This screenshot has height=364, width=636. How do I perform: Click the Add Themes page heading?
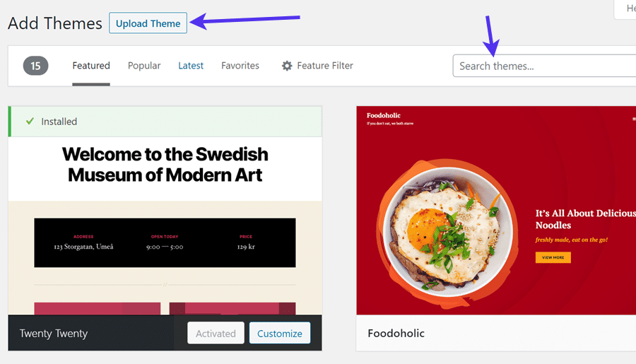(55, 23)
